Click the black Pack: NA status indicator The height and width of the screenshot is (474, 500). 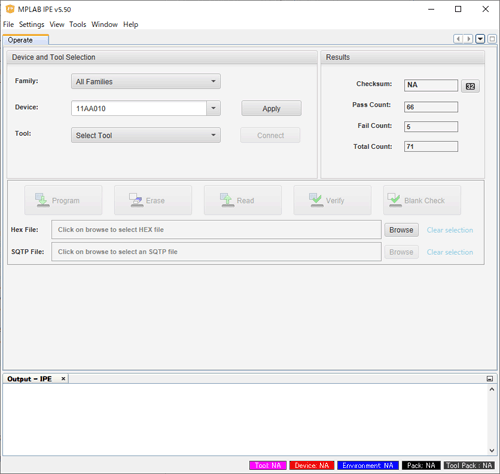pyautogui.click(x=421, y=465)
